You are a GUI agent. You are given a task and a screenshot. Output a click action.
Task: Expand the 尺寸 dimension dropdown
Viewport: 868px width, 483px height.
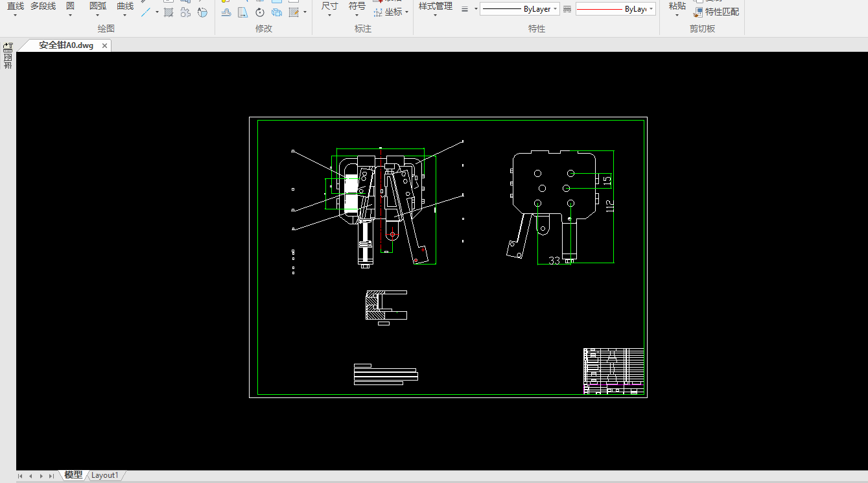click(329, 16)
